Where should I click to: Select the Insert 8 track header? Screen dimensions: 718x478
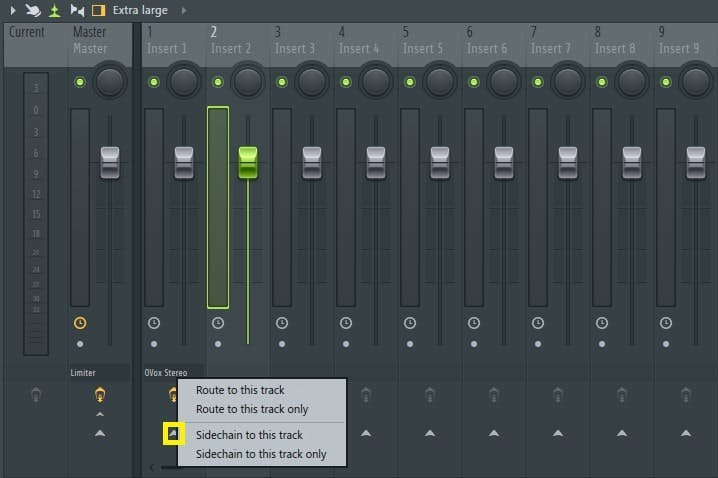point(621,45)
